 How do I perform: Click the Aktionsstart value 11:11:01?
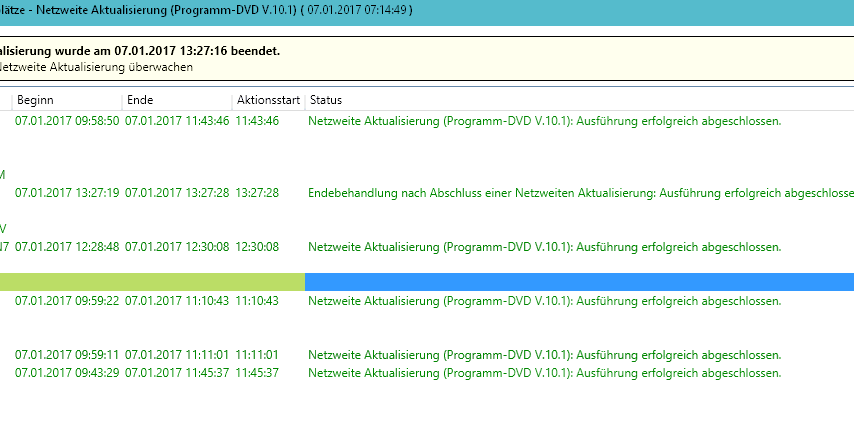click(x=257, y=355)
